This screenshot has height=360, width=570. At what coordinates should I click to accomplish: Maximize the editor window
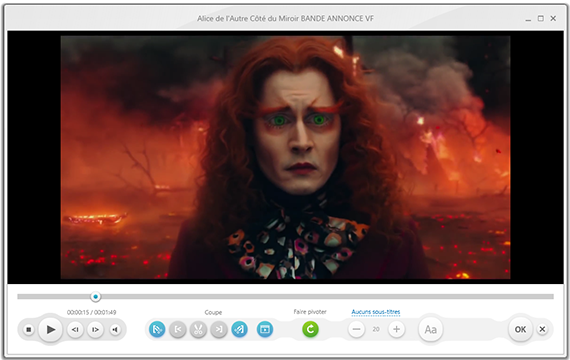click(541, 18)
